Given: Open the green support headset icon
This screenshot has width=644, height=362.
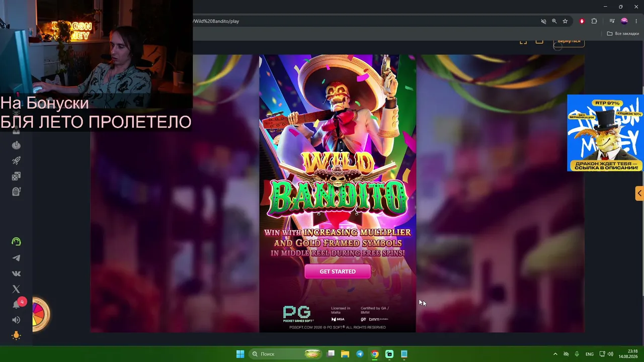Looking at the screenshot, I should pyautogui.click(x=16, y=242).
